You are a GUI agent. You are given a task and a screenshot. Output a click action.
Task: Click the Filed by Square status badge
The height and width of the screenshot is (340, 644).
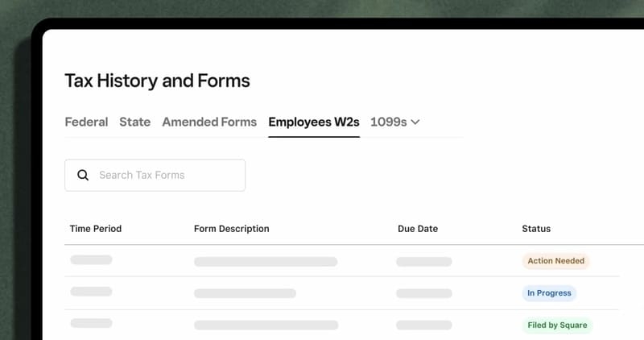557,325
